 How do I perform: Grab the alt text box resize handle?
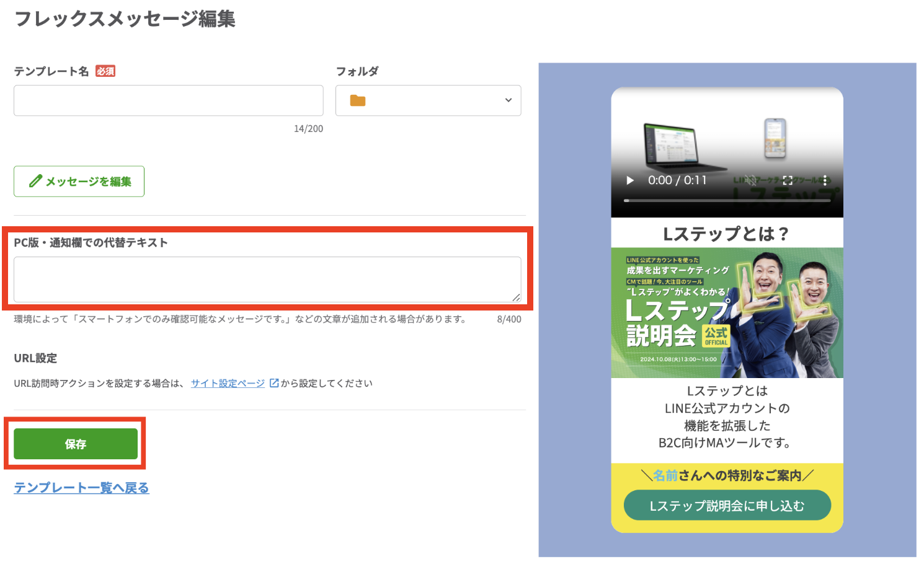pyautogui.click(x=516, y=297)
